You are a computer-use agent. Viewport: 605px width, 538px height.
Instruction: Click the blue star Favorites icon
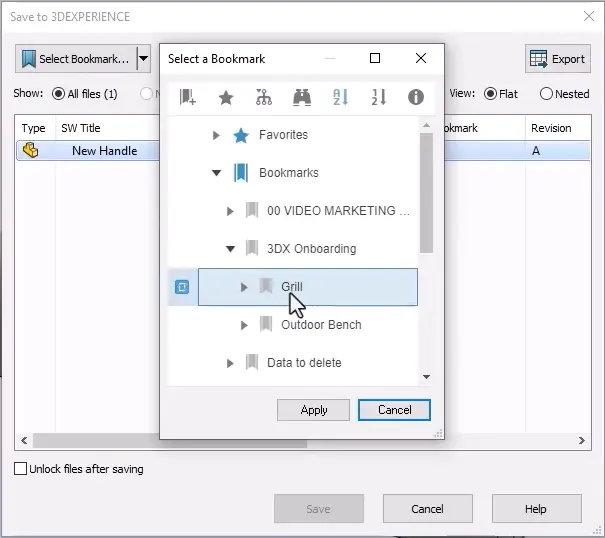tap(241, 135)
